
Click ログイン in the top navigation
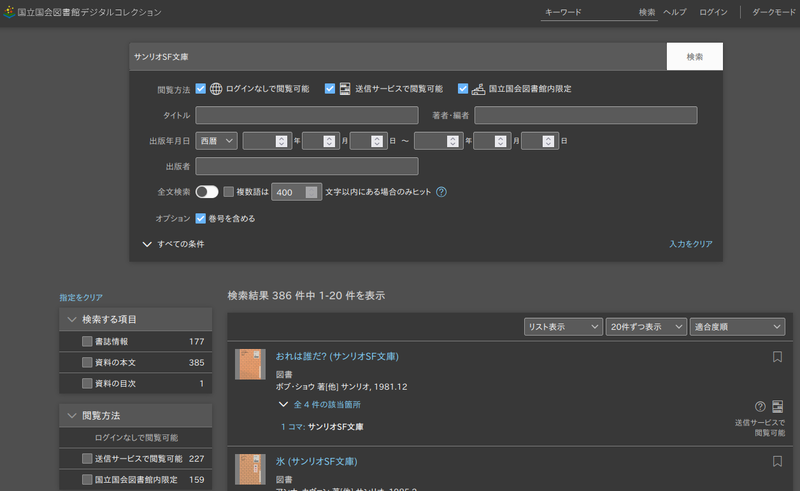pos(713,12)
